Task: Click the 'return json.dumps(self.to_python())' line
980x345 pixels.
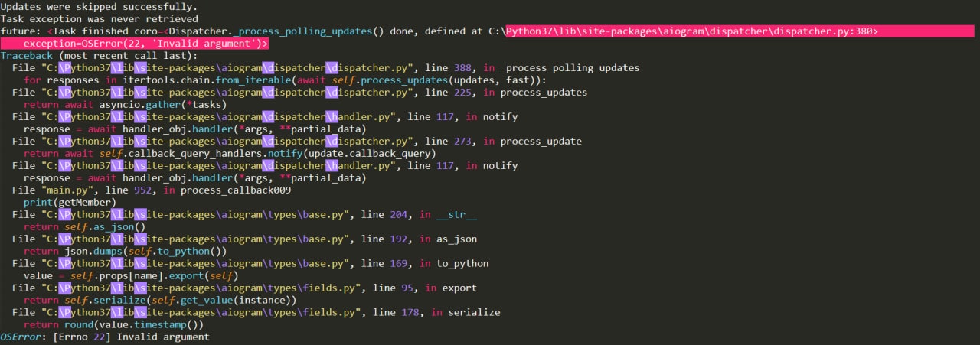Action: [x=126, y=251]
